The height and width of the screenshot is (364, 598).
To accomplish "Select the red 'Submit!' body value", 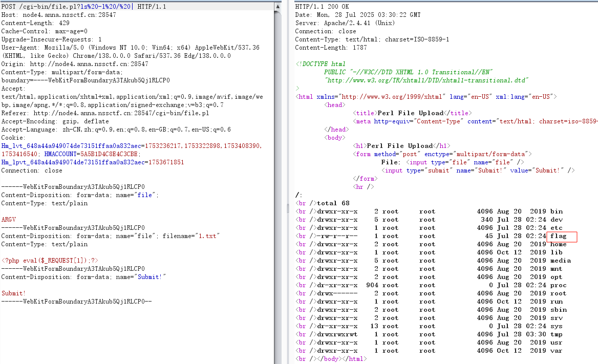I will click(13, 293).
